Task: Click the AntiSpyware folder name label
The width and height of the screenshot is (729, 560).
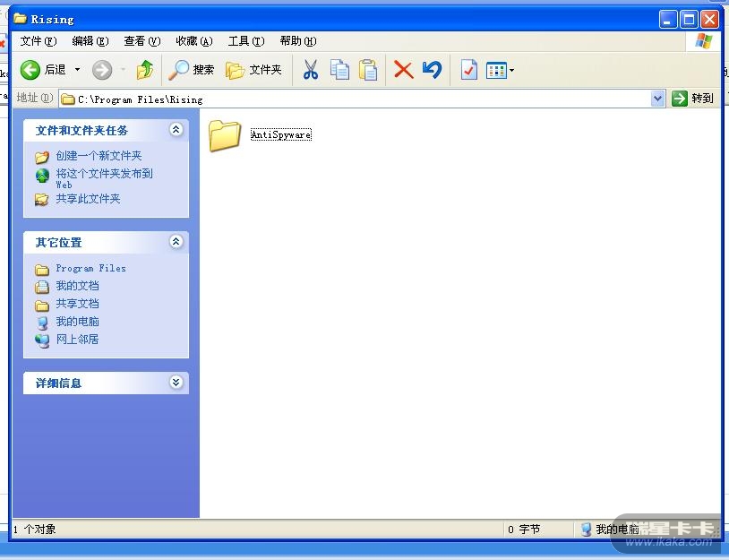Action: click(x=281, y=135)
